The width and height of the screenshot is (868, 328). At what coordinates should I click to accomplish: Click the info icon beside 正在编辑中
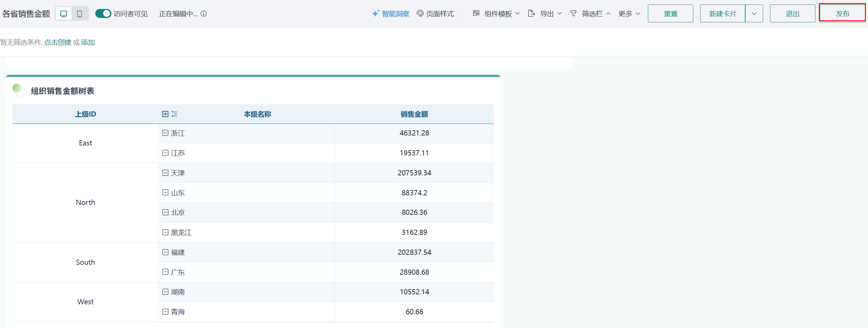(204, 14)
